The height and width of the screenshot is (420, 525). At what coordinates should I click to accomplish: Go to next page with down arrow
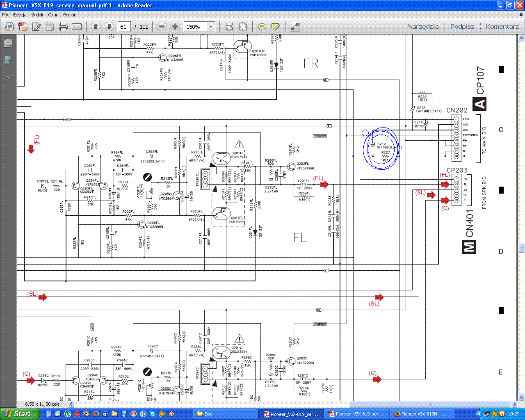[109, 27]
